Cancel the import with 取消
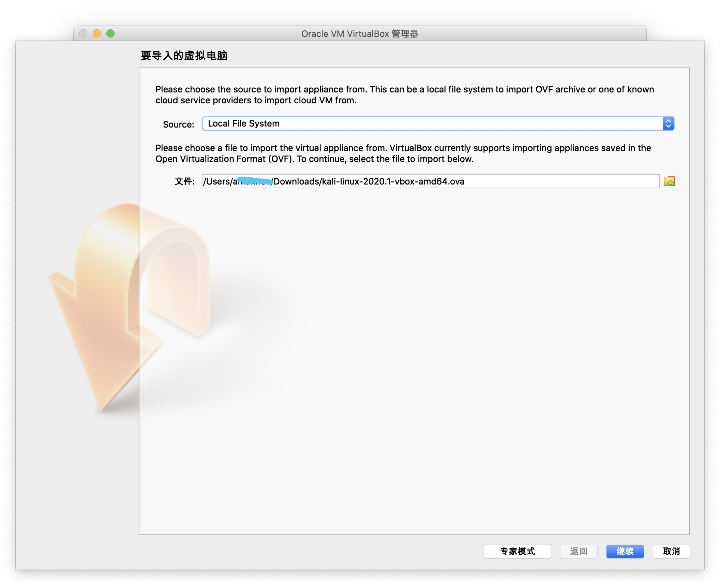720x588 pixels. 671,551
